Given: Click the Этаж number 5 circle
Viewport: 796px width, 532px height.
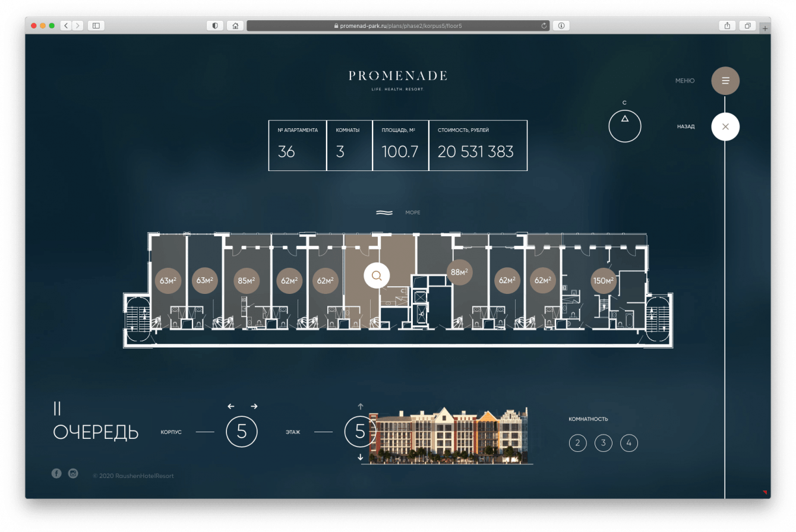Looking at the screenshot, I should tap(360, 432).
